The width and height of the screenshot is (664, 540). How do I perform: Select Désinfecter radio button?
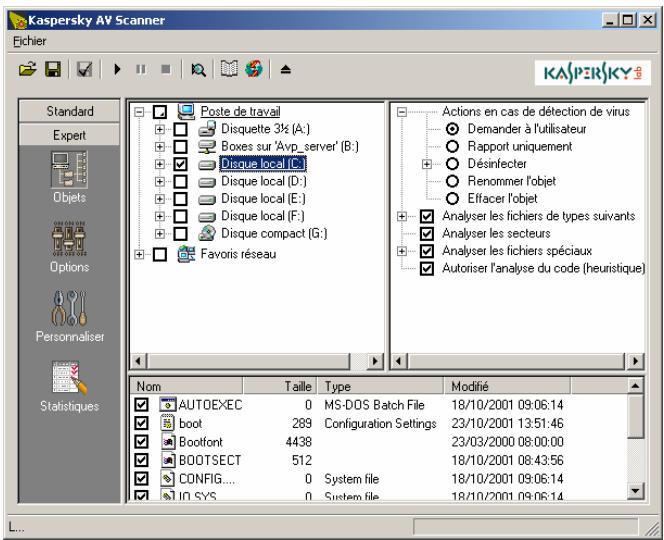(452, 164)
